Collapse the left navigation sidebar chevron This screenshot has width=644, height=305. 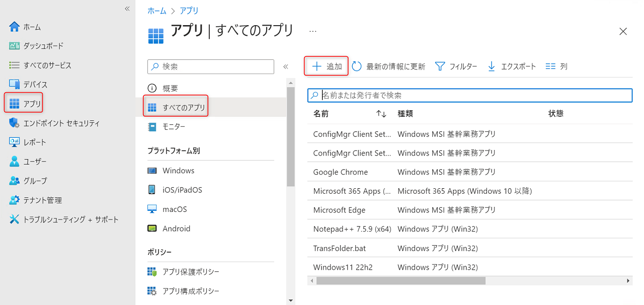point(127,9)
